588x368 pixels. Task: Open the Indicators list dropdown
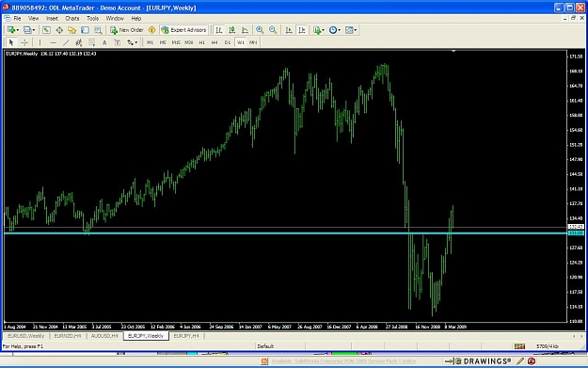click(319, 30)
